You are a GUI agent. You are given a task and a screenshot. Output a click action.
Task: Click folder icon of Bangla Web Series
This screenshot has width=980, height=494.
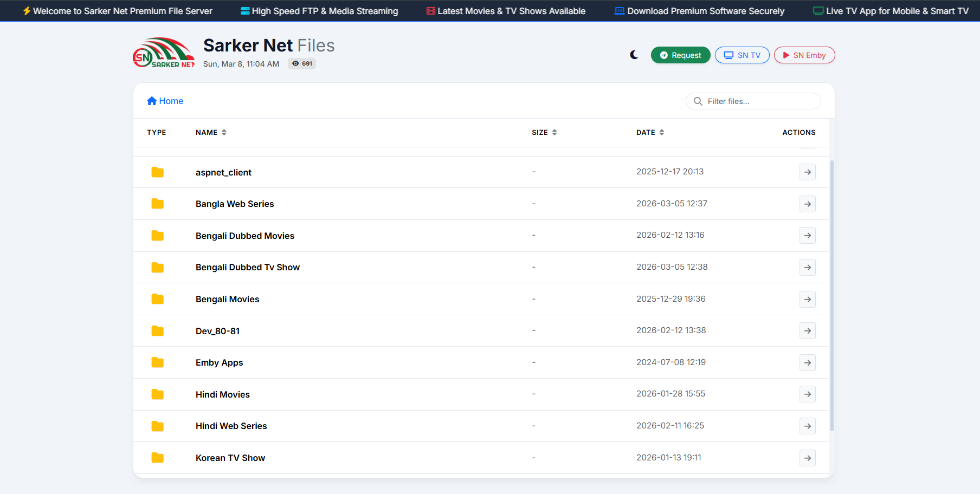pyautogui.click(x=158, y=204)
